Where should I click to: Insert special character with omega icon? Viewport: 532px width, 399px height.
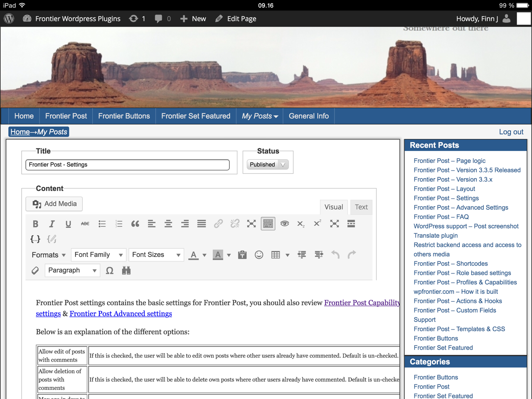pyautogui.click(x=110, y=271)
